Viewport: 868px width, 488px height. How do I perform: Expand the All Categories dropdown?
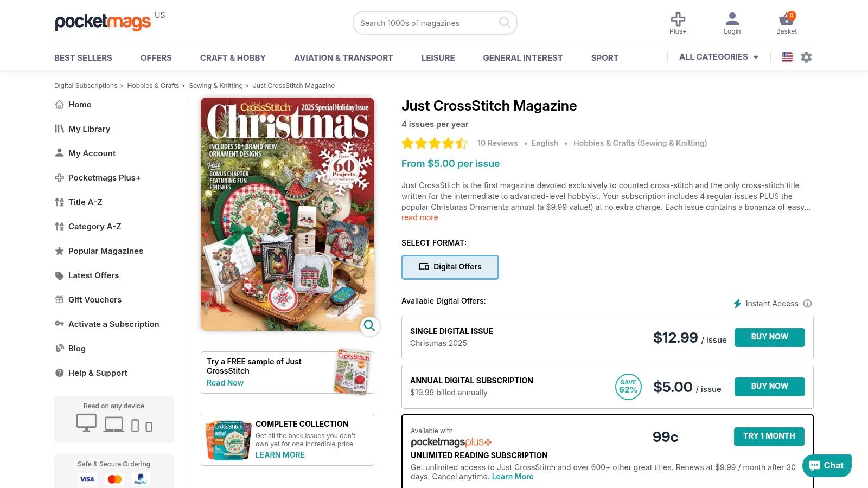coord(718,57)
